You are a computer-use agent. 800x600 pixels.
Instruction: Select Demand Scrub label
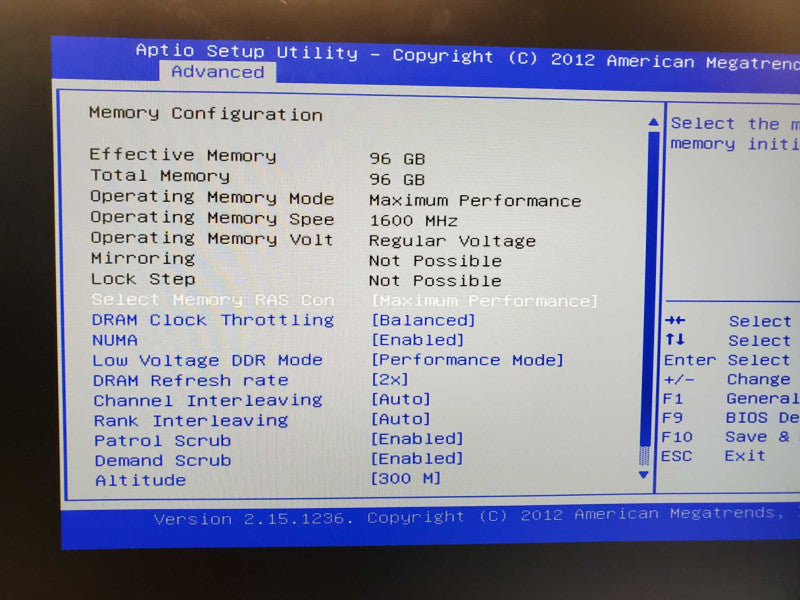click(163, 460)
